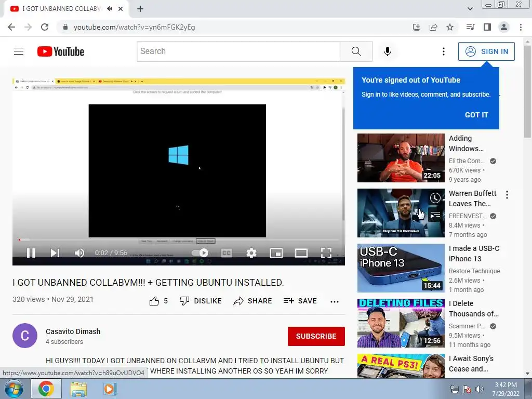Mute the video player volume
The width and height of the screenshot is (532, 399).
point(79,253)
